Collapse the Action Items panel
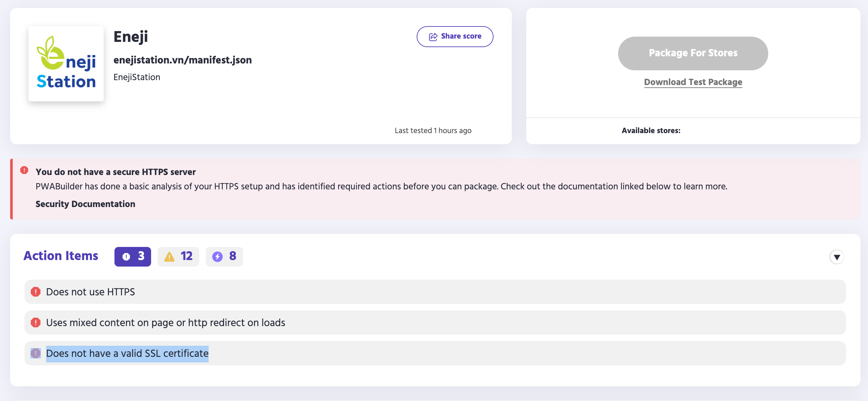This screenshot has width=868, height=401. pyautogui.click(x=836, y=256)
